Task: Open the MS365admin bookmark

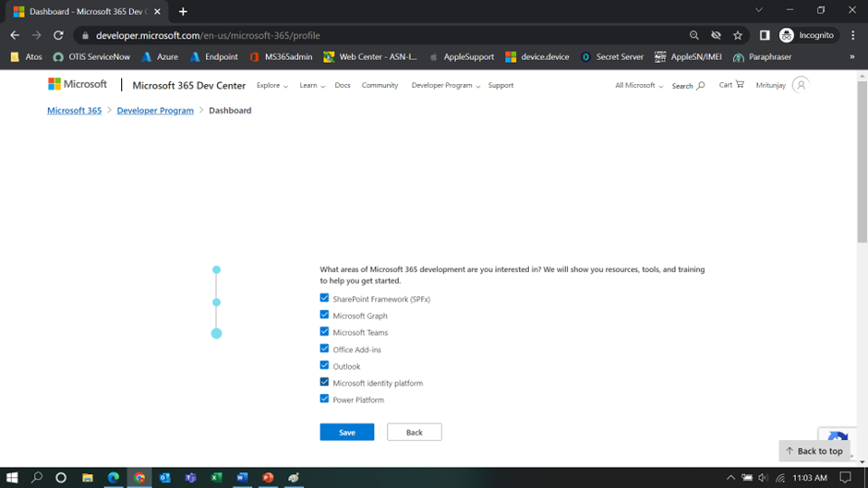Action: click(282, 57)
